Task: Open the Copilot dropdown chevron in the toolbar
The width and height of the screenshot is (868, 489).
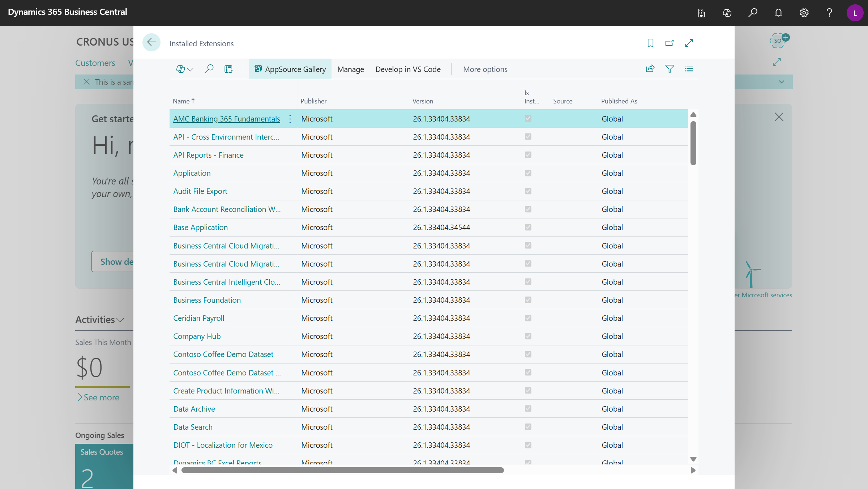Action: click(x=189, y=69)
